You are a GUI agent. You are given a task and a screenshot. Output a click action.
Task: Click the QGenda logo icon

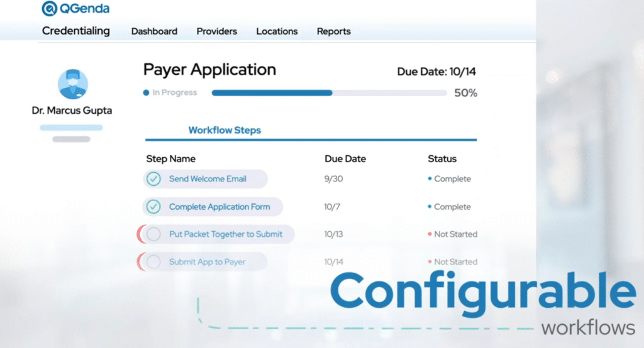(50, 9)
